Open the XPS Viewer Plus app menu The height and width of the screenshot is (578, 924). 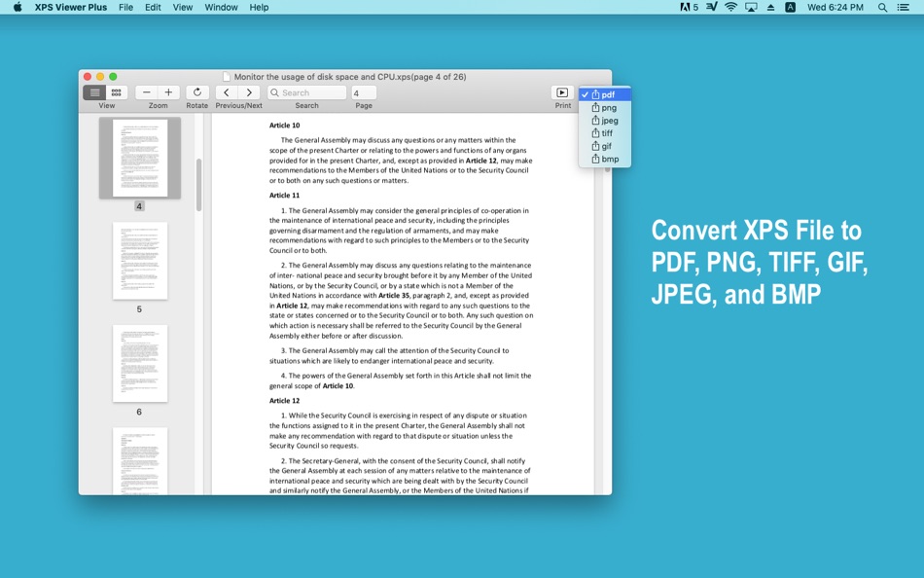click(x=71, y=7)
